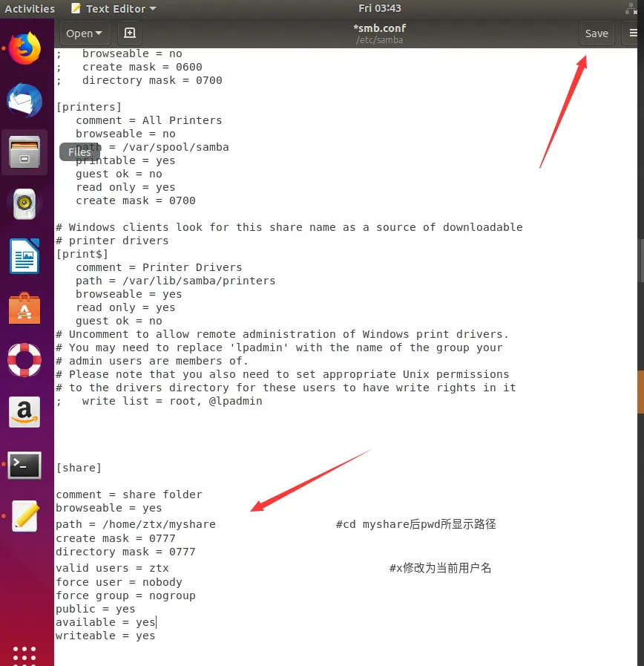Place cursor on 'path = /home/ztx/myshare'

[136, 524]
